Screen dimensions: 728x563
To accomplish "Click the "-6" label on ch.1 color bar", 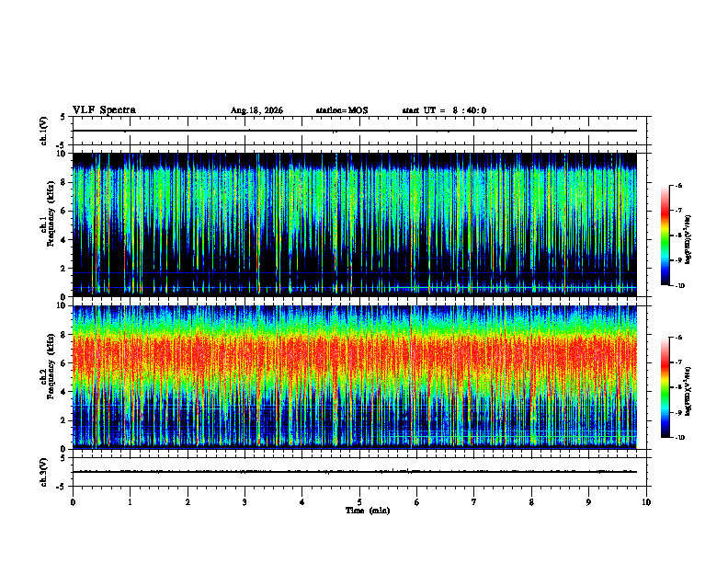I will [x=679, y=186].
